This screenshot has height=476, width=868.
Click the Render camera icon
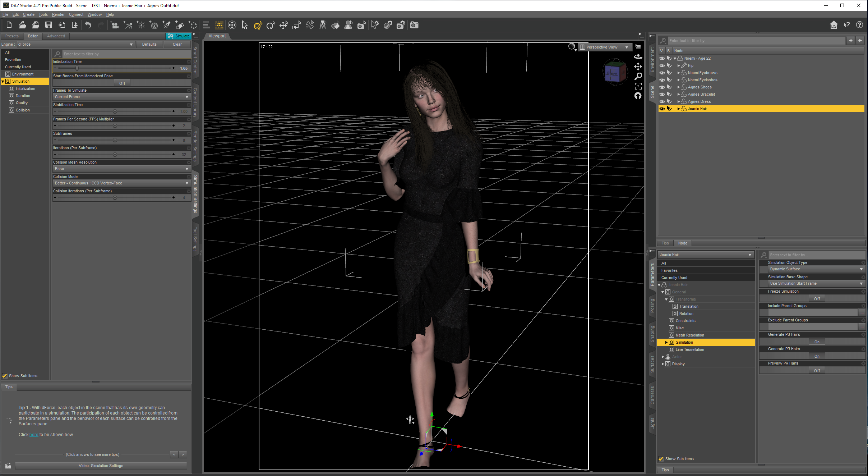pos(414,25)
